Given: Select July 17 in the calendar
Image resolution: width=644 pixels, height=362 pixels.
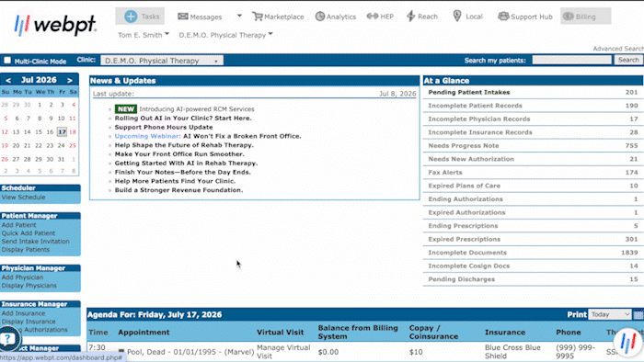Looking at the screenshot, I should (x=62, y=132).
